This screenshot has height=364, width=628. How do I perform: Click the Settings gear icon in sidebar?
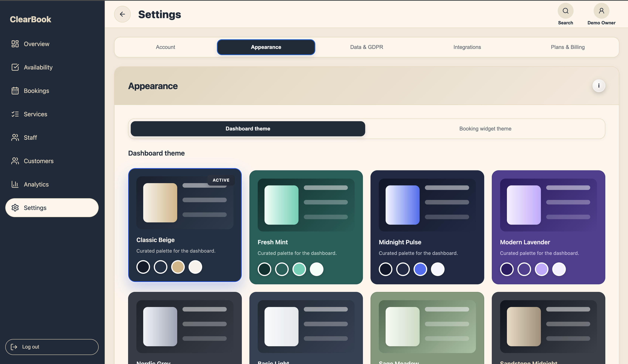[15, 208]
